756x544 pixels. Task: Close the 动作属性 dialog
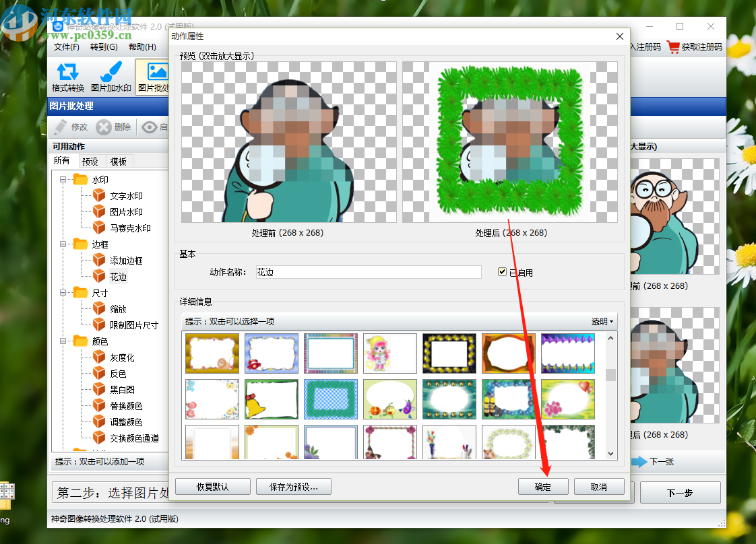619,36
